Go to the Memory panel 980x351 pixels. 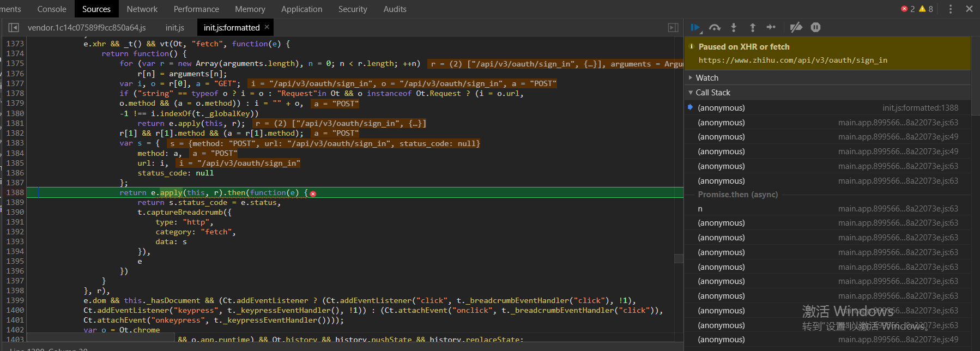click(x=250, y=9)
